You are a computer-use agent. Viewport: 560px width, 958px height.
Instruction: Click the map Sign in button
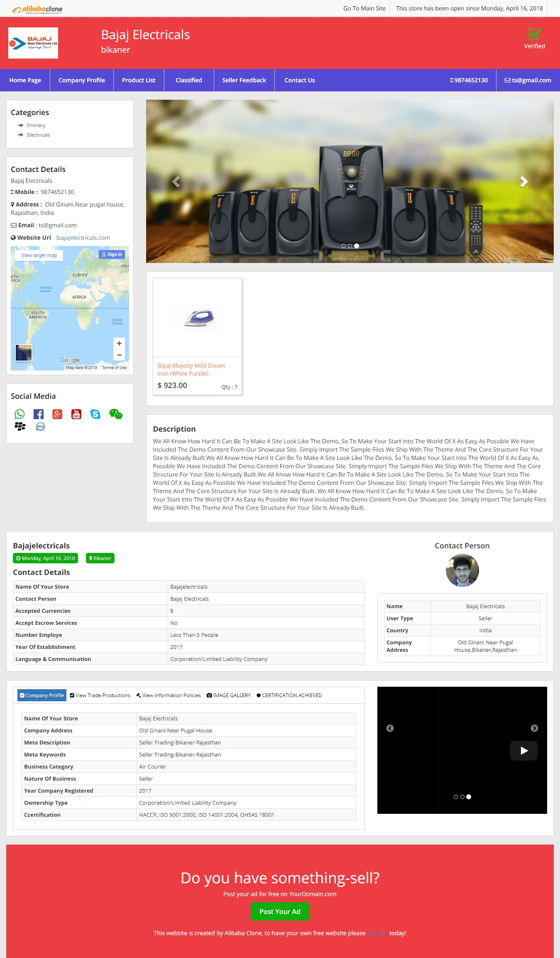pyautogui.click(x=112, y=254)
